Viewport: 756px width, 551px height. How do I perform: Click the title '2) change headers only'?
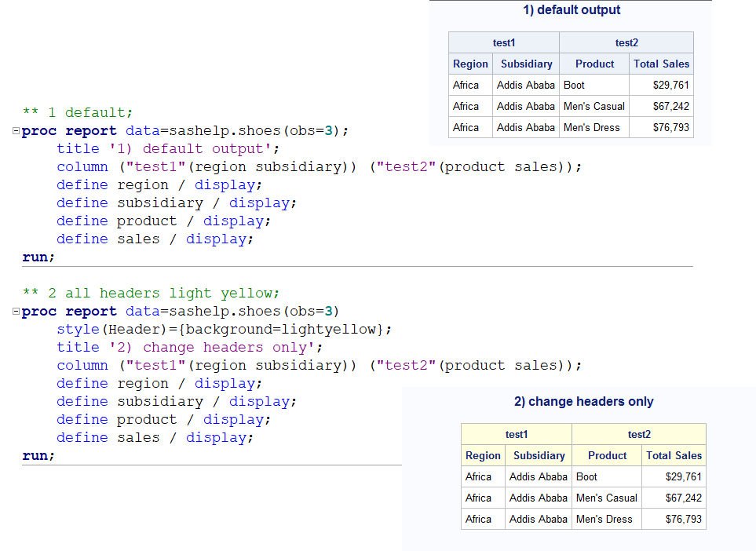pos(583,401)
